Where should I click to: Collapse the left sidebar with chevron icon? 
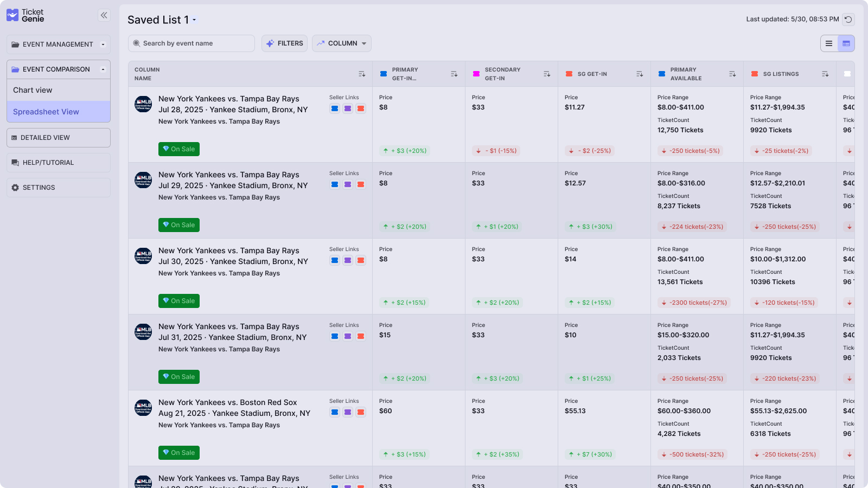pos(104,15)
